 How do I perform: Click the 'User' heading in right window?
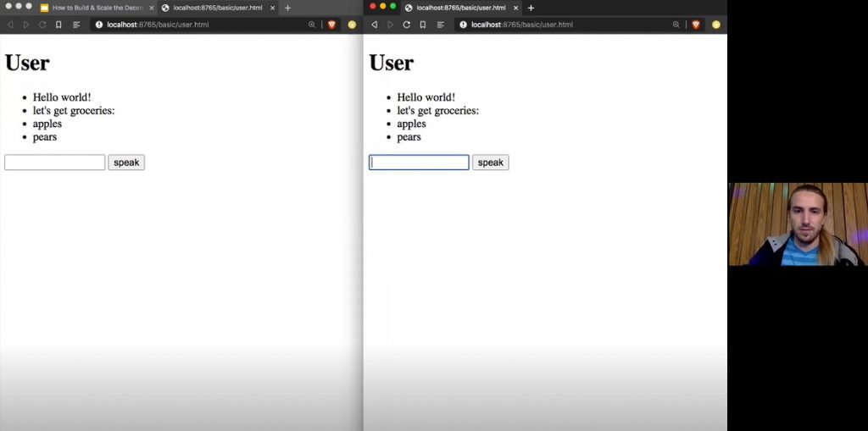[392, 63]
